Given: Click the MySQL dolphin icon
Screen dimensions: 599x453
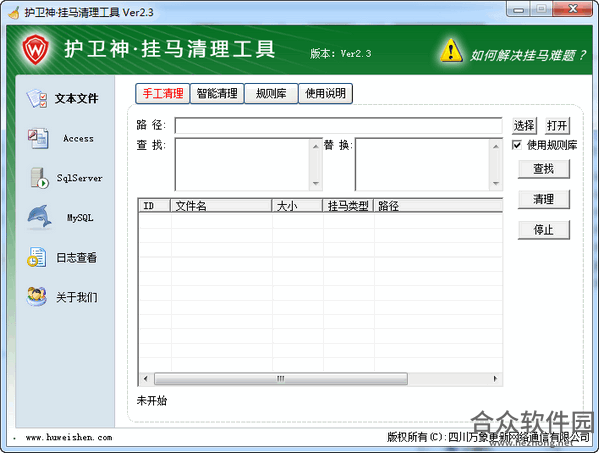Looking at the screenshot, I should pyautogui.click(x=39, y=217).
